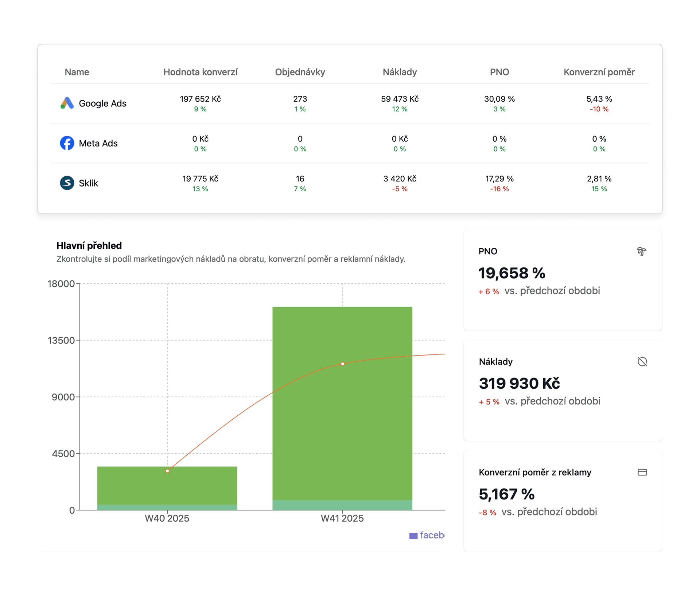Viewport: 700px width, 596px height.
Task: Click the line data point on W40 bar
Action: (x=167, y=471)
